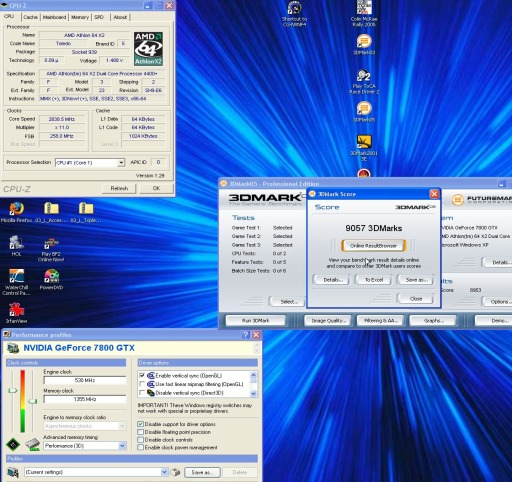
Task: Click OpenGL icon for fast linear mipmap filtering
Action: (151, 384)
